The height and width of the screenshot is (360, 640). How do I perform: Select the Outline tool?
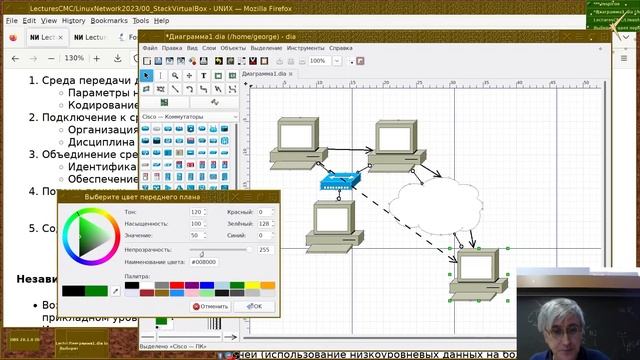(x=215, y=102)
